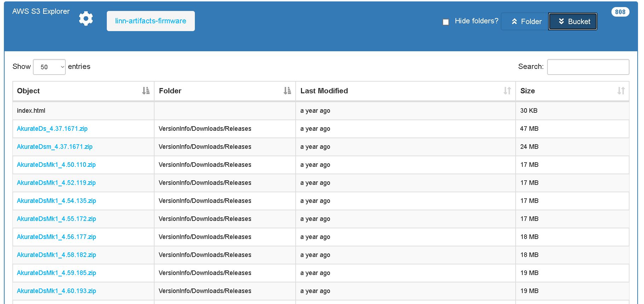This screenshot has height=304, width=644.
Task: Sort by the Object column sort icon
Action: coord(146,91)
